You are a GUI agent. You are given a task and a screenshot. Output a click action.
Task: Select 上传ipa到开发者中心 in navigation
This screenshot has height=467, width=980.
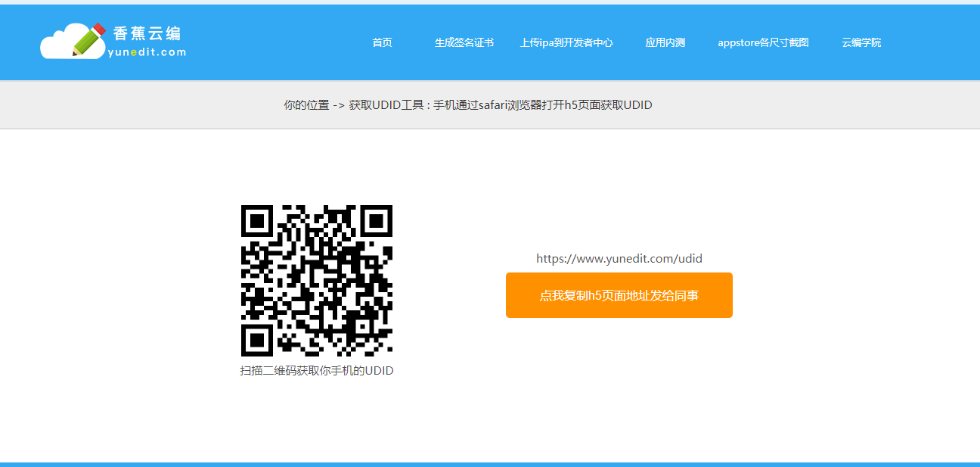tap(566, 42)
